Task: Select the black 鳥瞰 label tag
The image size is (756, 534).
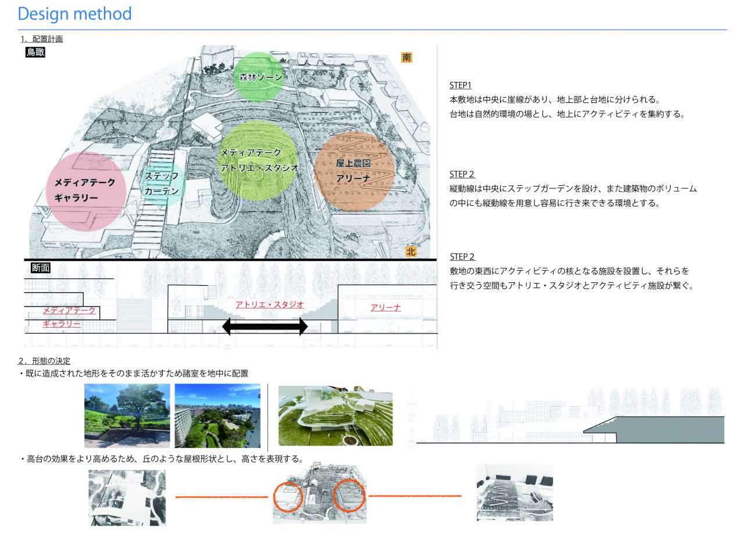Action: tap(35, 52)
